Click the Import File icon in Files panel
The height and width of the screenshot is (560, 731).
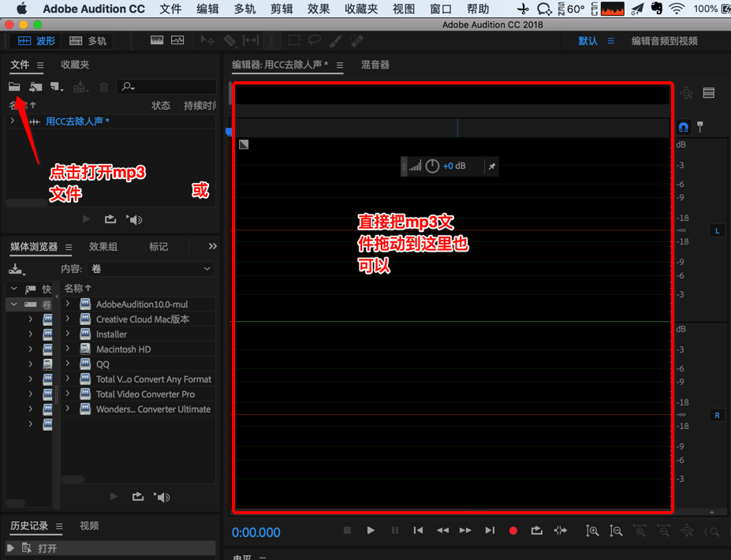[35, 87]
